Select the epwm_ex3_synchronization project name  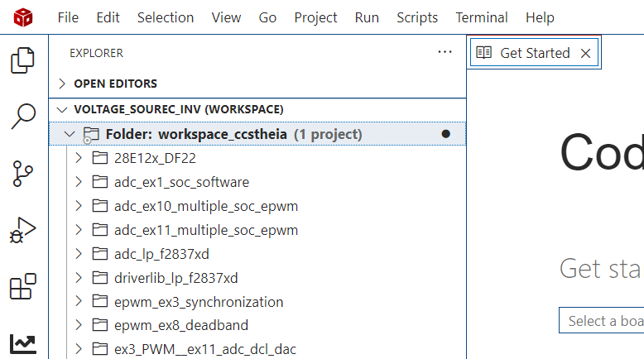(x=199, y=302)
